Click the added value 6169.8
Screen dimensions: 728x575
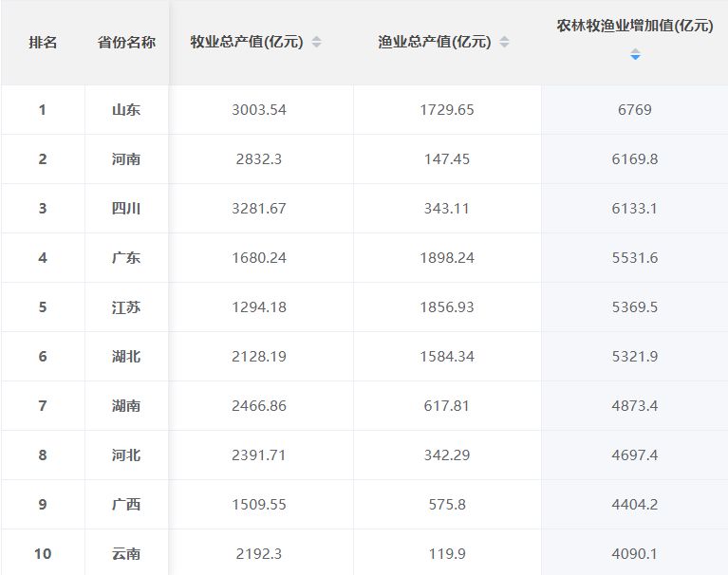coord(635,159)
